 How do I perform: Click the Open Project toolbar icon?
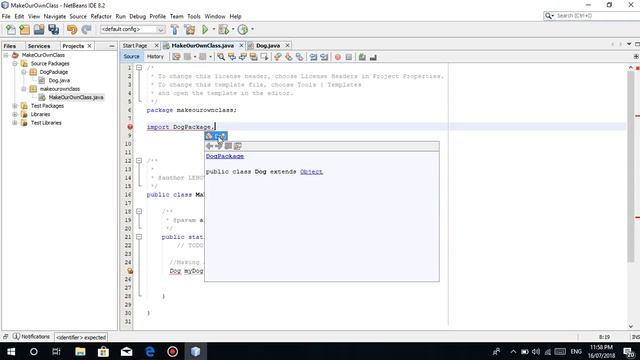coord(39,29)
